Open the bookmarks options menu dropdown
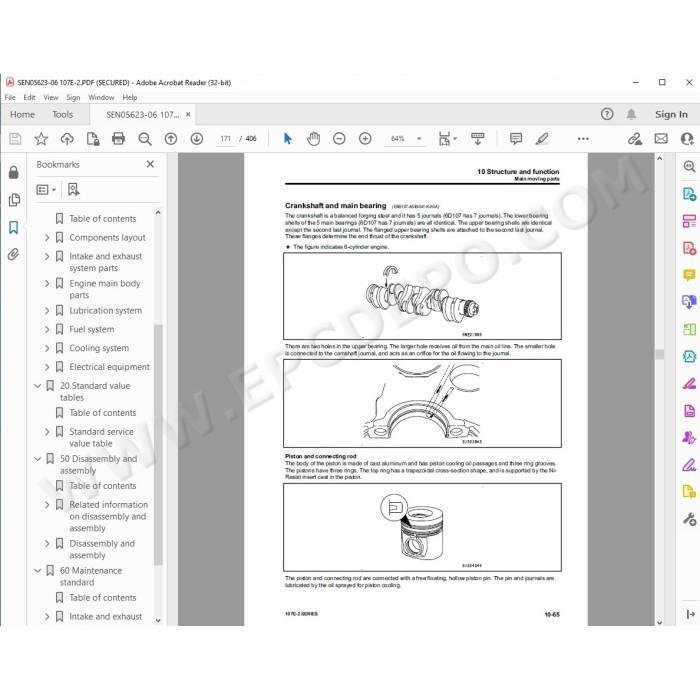This screenshot has width=700, height=700. point(46,190)
